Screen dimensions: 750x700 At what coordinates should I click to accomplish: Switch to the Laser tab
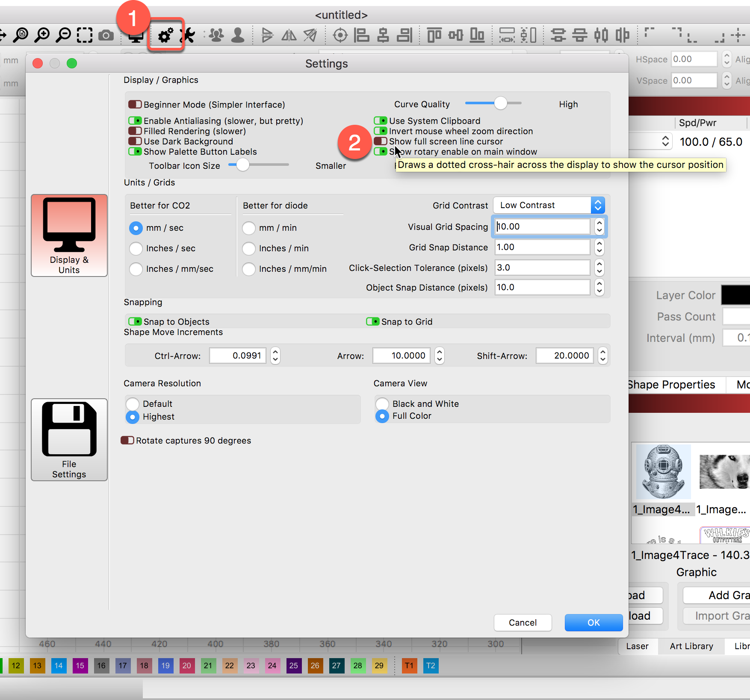pyautogui.click(x=637, y=646)
